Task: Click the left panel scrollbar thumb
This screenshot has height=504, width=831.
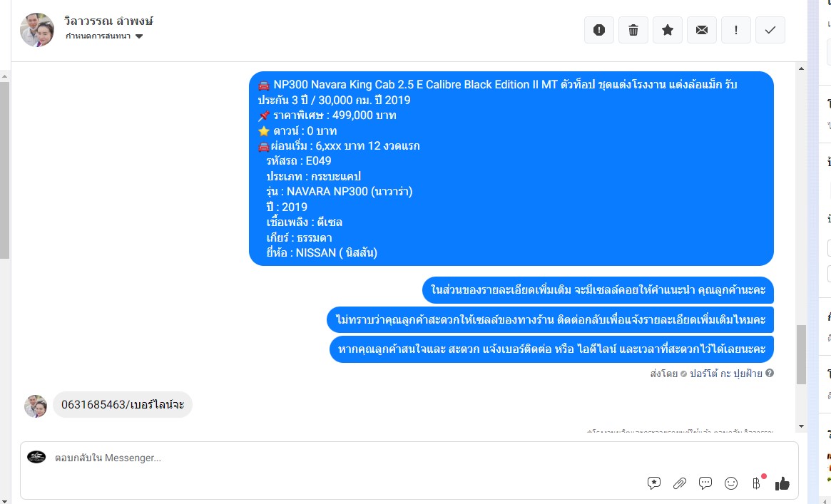Action: point(4,170)
